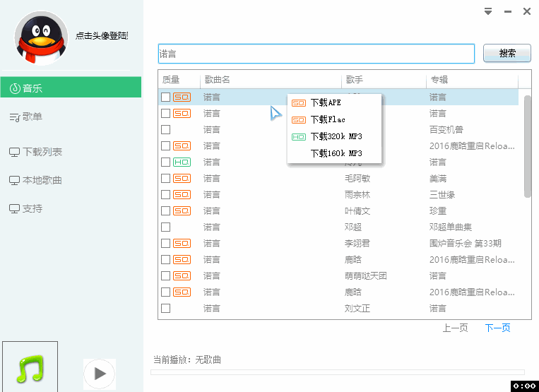The image size is (539, 392).
Task: Go to 下载列表 in the sidebar
Action: tap(42, 152)
